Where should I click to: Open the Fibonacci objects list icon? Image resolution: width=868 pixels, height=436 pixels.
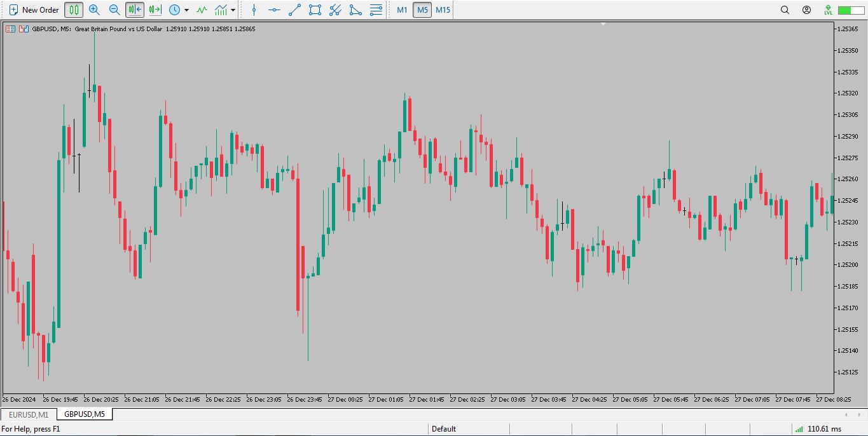coord(376,10)
